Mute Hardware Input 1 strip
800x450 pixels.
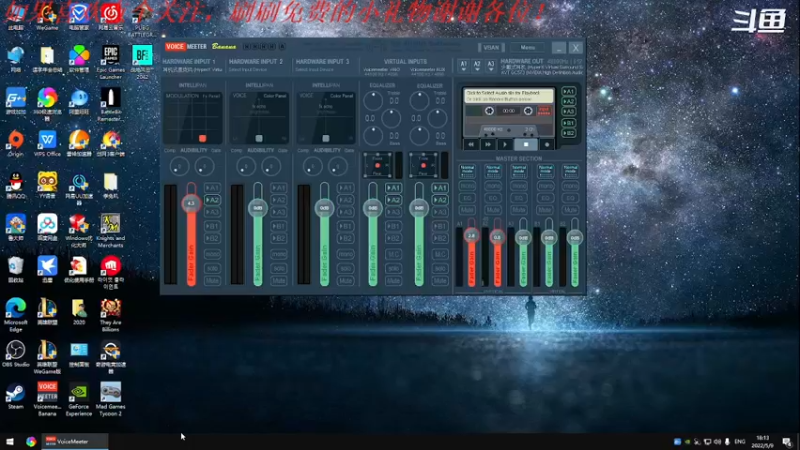212,281
